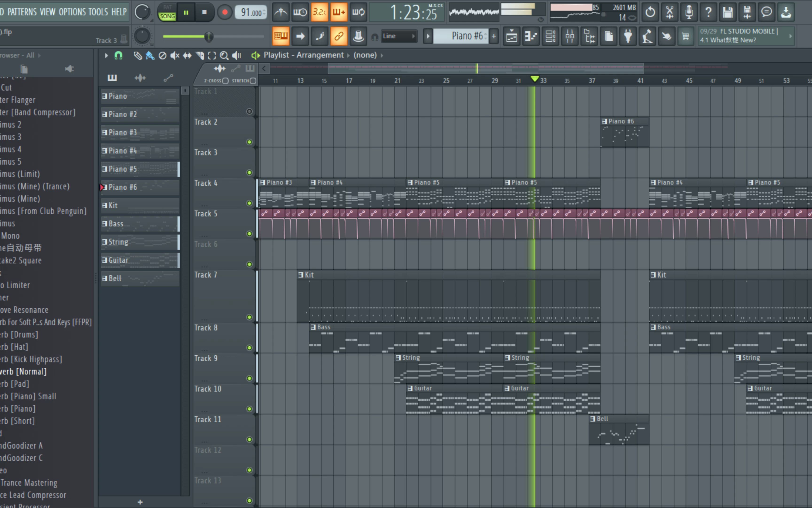
Task: Open the Playlist window from the toolbar
Action: point(511,36)
